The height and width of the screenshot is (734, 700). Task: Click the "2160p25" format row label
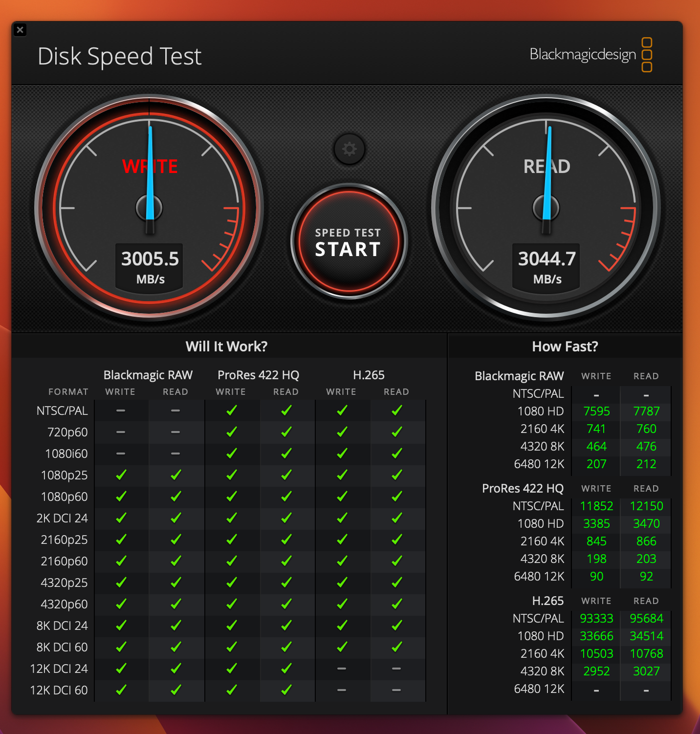64,540
